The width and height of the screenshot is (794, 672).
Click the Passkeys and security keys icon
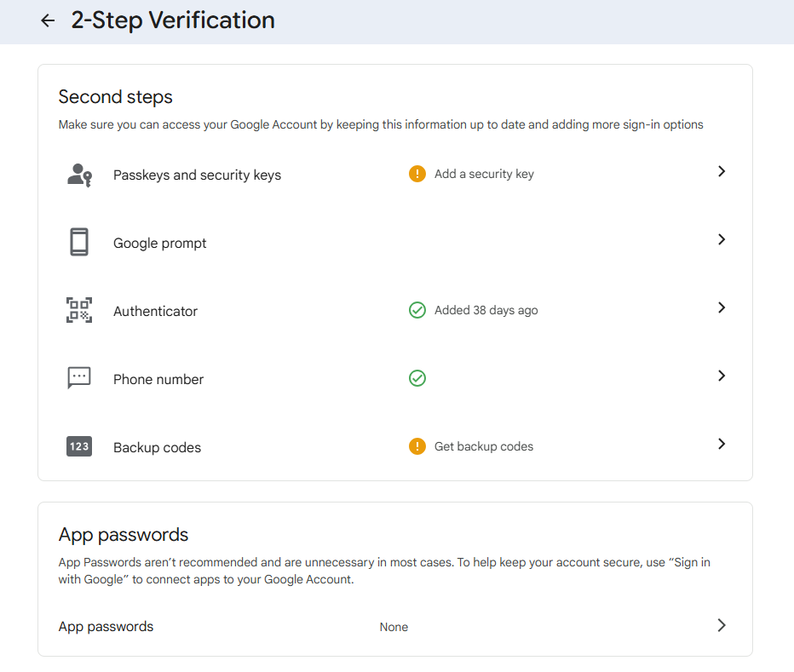point(79,175)
